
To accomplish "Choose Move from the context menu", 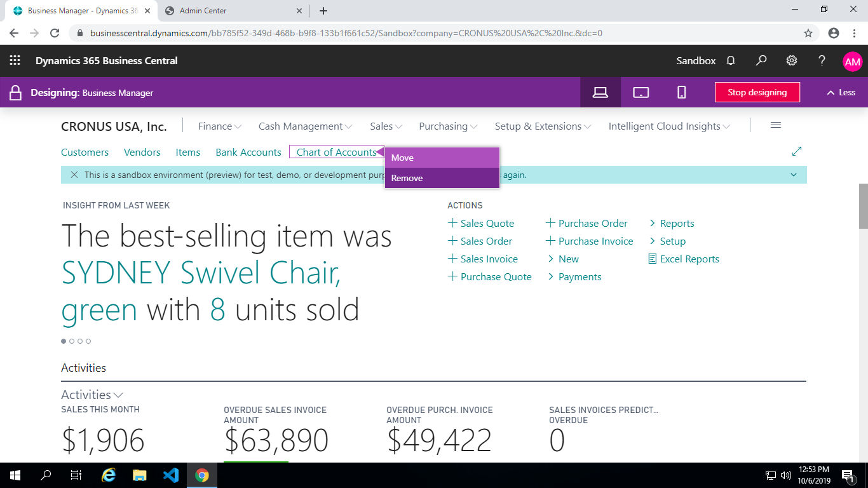I will click(442, 158).
